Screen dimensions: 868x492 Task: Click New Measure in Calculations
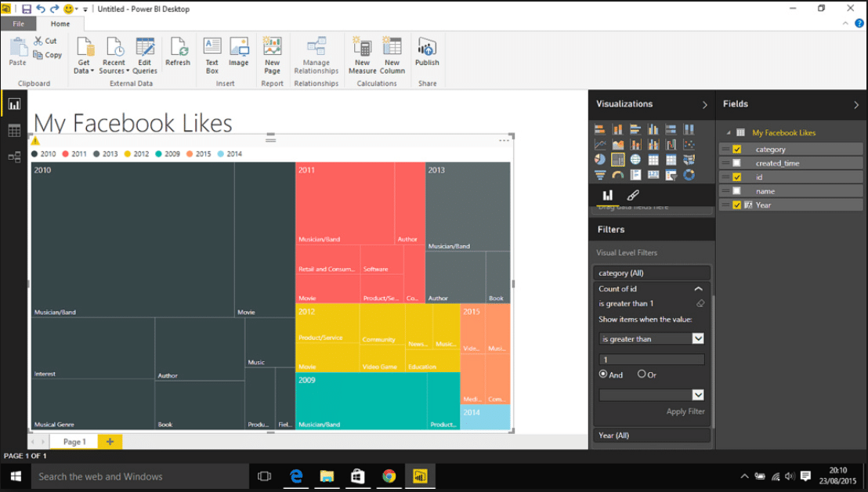363,56
